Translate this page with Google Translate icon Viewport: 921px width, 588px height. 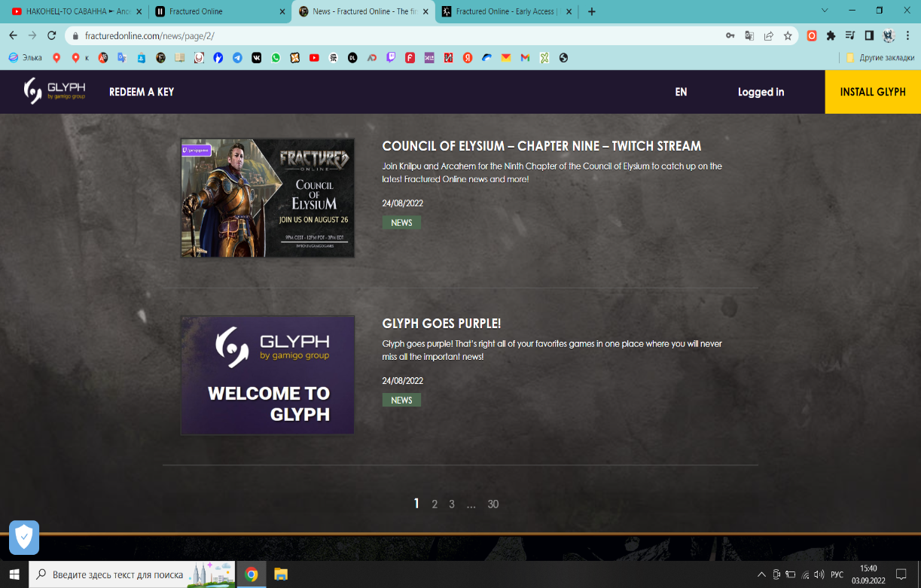click(749, 35)
